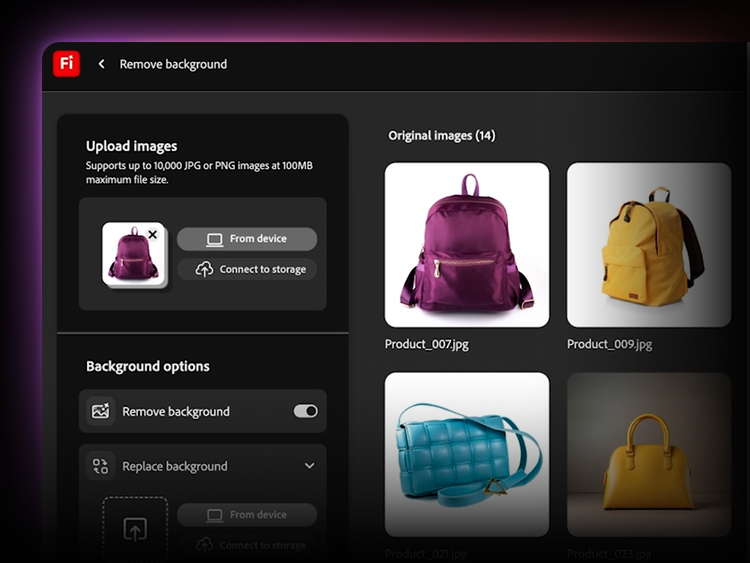Toggle the Remove background switch
Image resolution: width=750 pixels, height=563 pixels.
[305, 411]
